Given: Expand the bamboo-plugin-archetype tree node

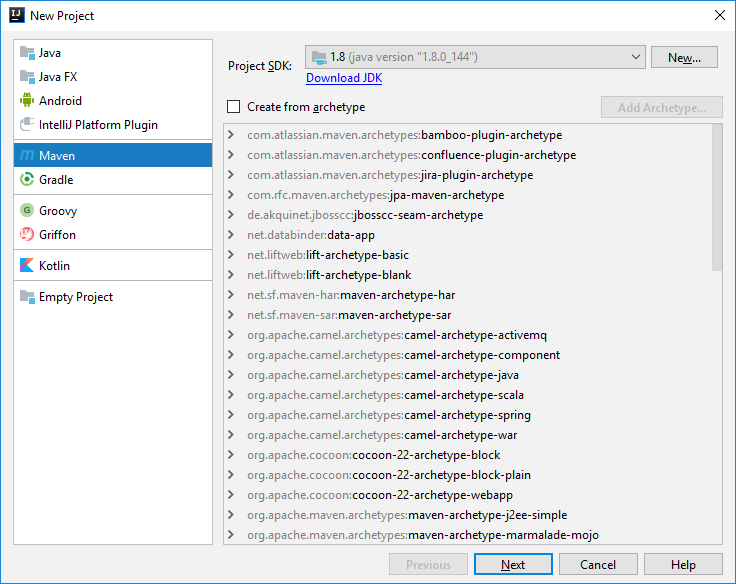Looking at the screenshot, I should (x=232, y=135).
